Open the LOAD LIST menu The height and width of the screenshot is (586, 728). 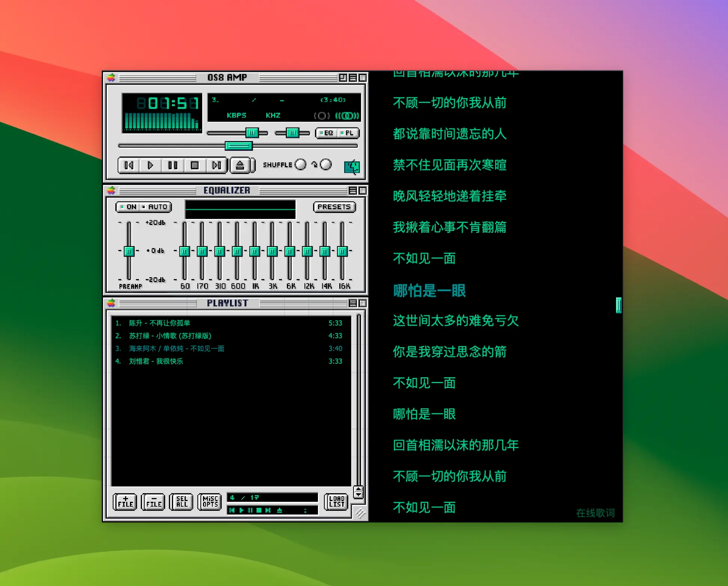336,502
